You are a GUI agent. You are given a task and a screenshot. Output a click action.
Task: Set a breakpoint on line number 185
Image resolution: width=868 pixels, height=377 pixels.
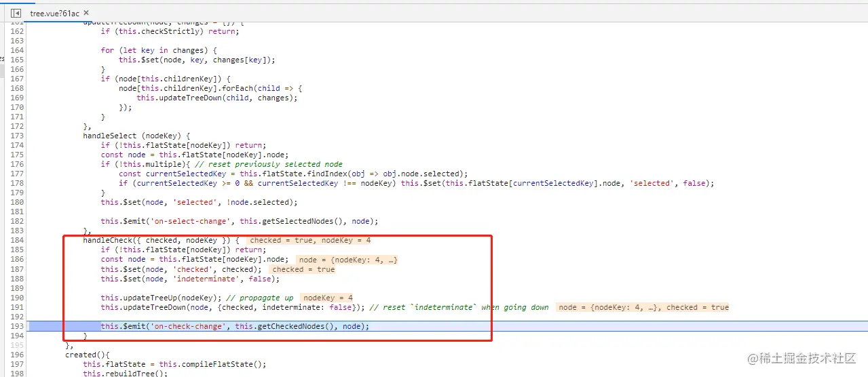[x=17, y=250]
